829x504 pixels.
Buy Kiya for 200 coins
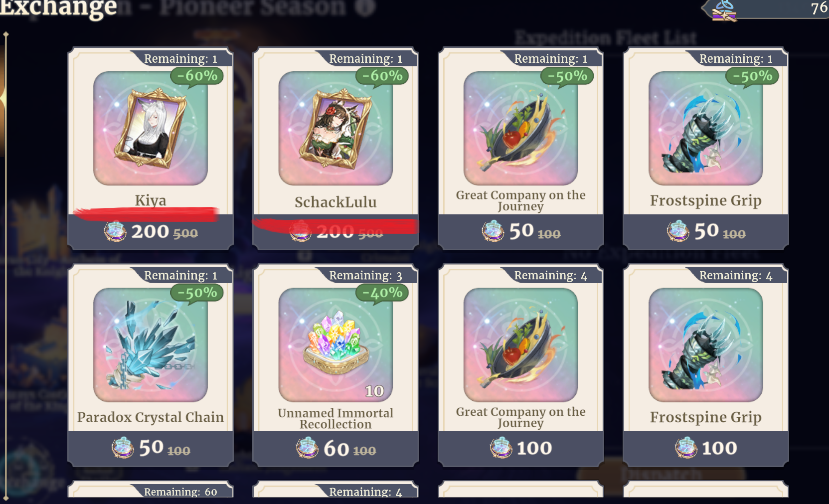point(151,232)
